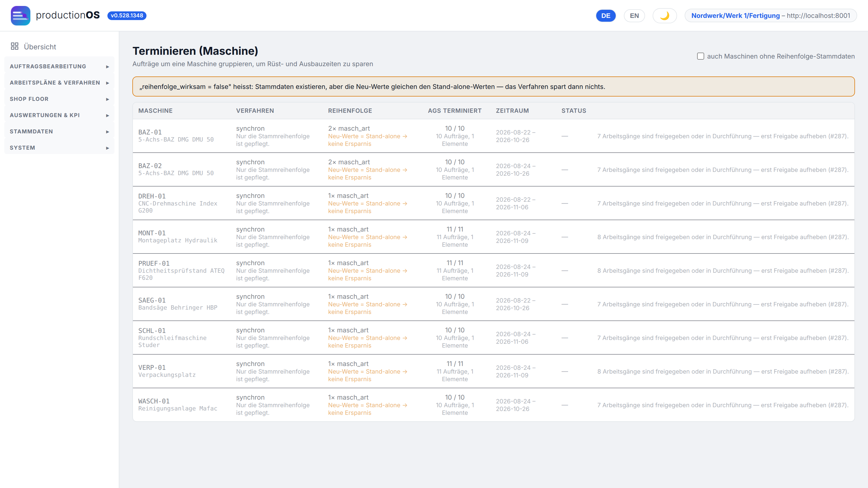The height and width of the screenshot is (488, 868).
Task: Click the AUFTRAGSBEARBEITUNG arrow icon
Action: click(107, 67)
